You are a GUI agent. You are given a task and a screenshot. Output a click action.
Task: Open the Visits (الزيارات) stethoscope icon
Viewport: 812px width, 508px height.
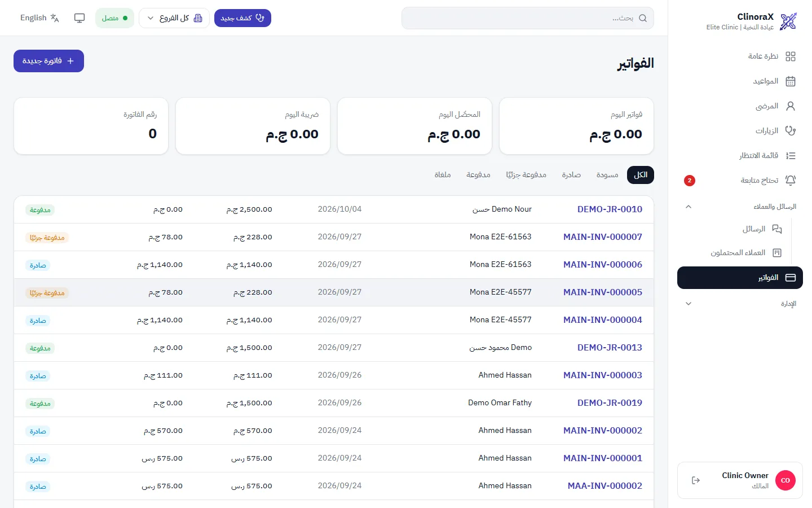pyautogui.click(x=790, y=131)
